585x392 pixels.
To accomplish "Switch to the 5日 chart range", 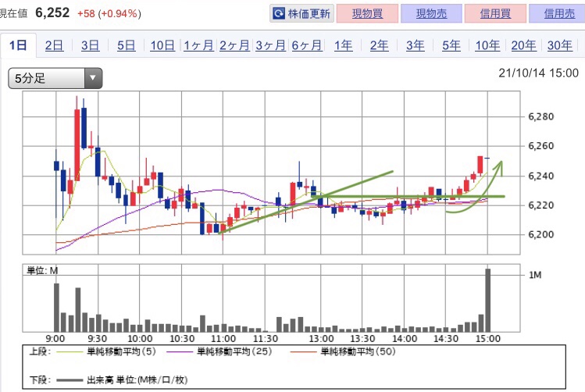I will [126, 45].
